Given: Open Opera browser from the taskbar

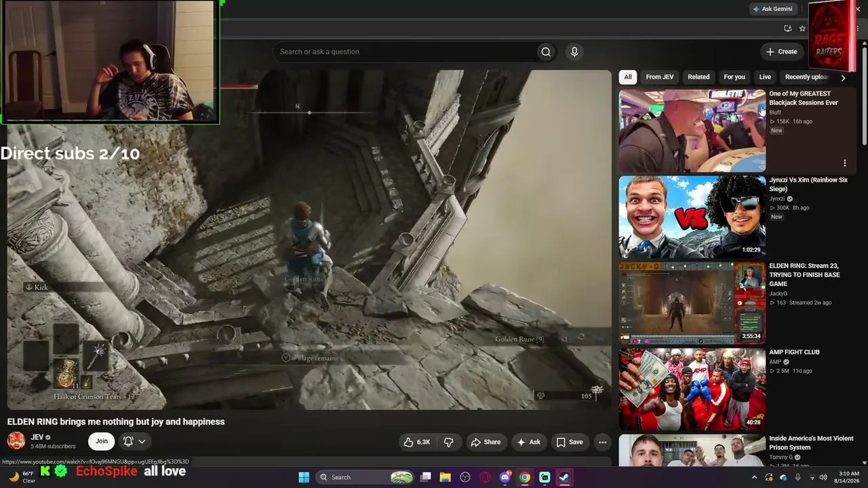Looking at the screenshot, I should 485,477.
